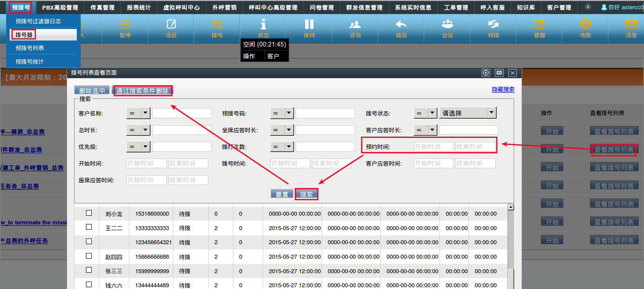
Task: Click the 搜索 search button
Action: coord(306,195)
